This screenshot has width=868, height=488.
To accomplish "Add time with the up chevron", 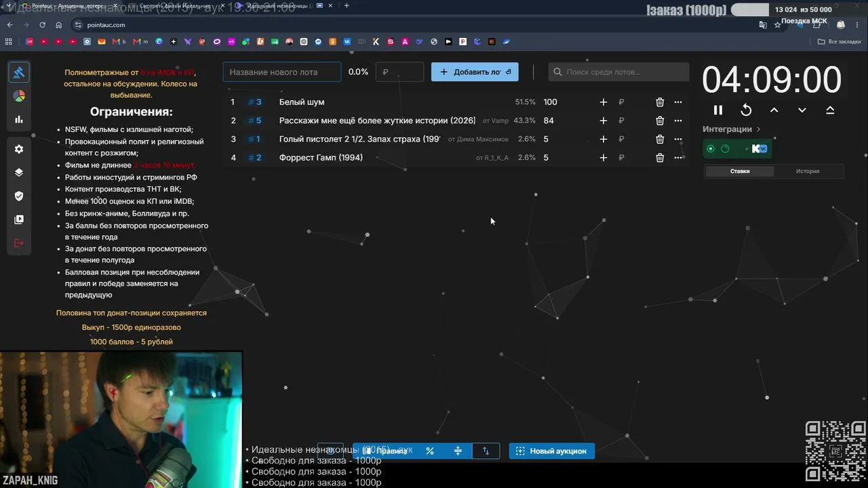I will (x=774, y=110).
